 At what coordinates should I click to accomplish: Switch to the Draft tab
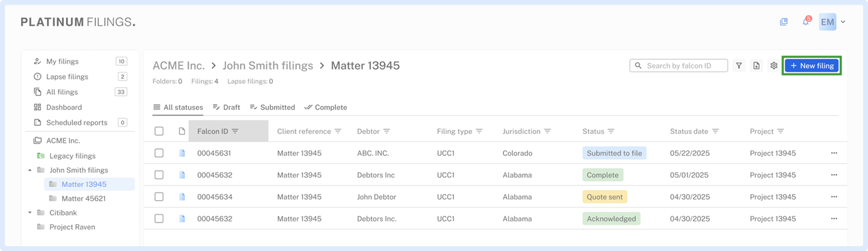pyautogui.click(x=226, y=107)
